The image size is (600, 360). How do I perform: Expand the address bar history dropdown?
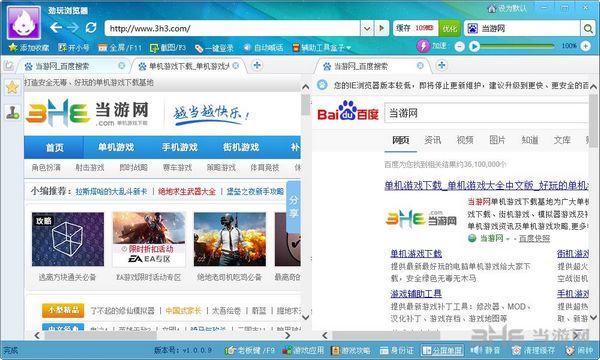click(367, 28)
